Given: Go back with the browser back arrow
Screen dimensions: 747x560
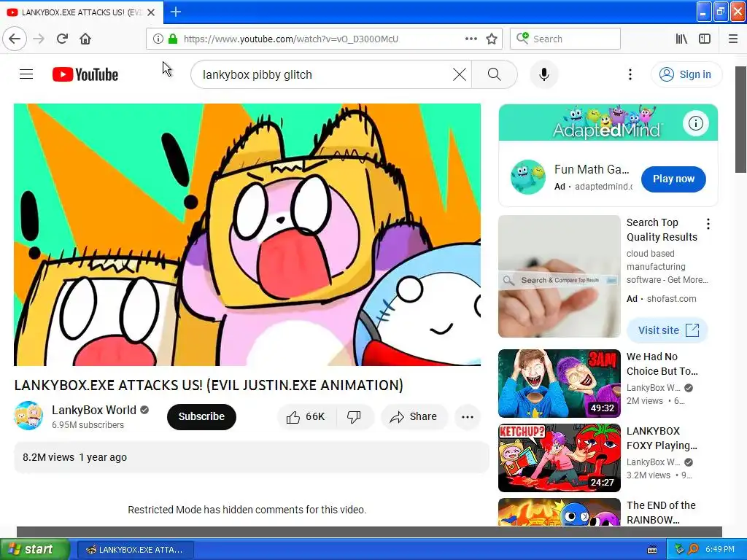Looking at the screenshot, I should 15,39.
